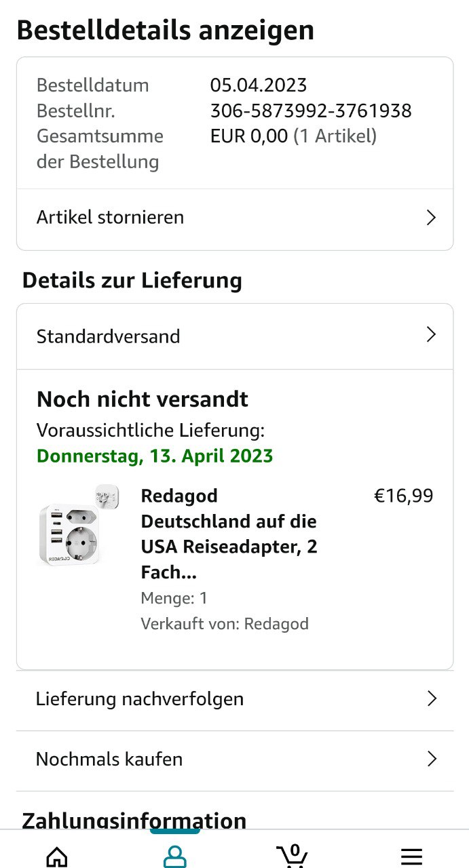Tap the €16,99 item price

(x=403, y=496)
